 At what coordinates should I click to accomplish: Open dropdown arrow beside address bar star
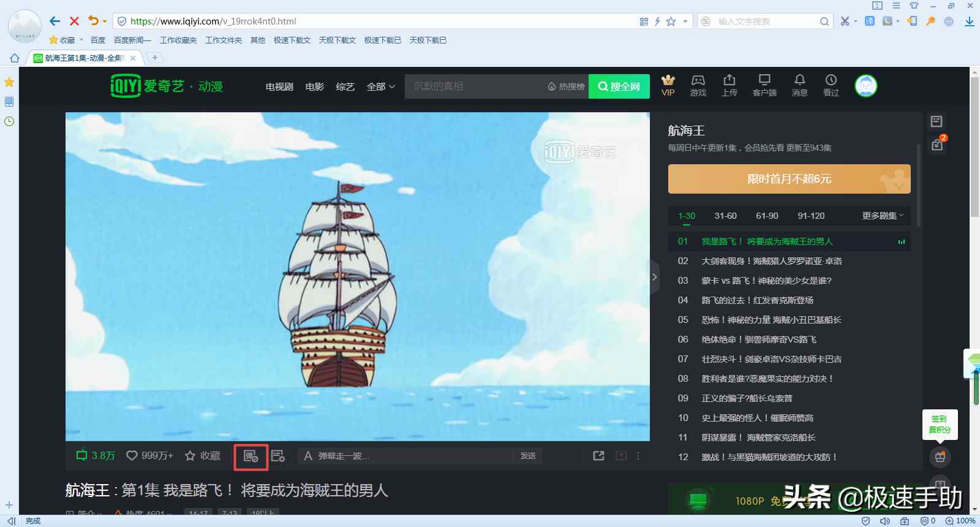pyautogui.click(x=685, y=21)
